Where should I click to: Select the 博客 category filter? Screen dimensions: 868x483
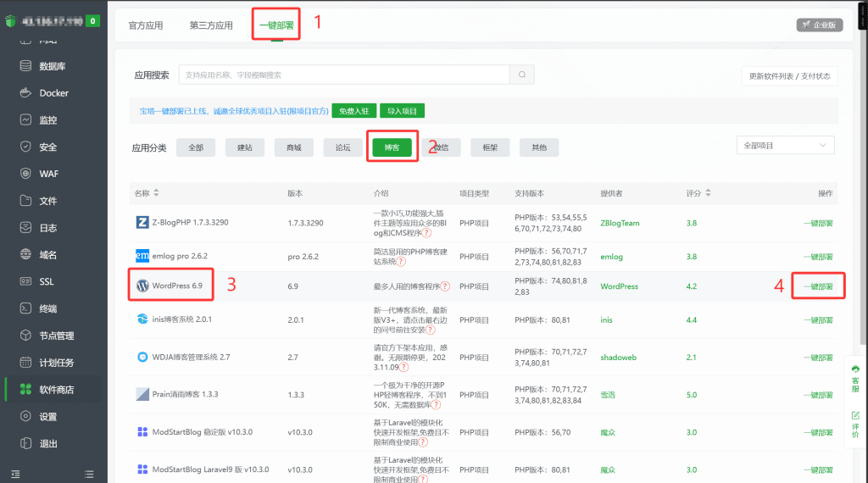coord(392,147)
